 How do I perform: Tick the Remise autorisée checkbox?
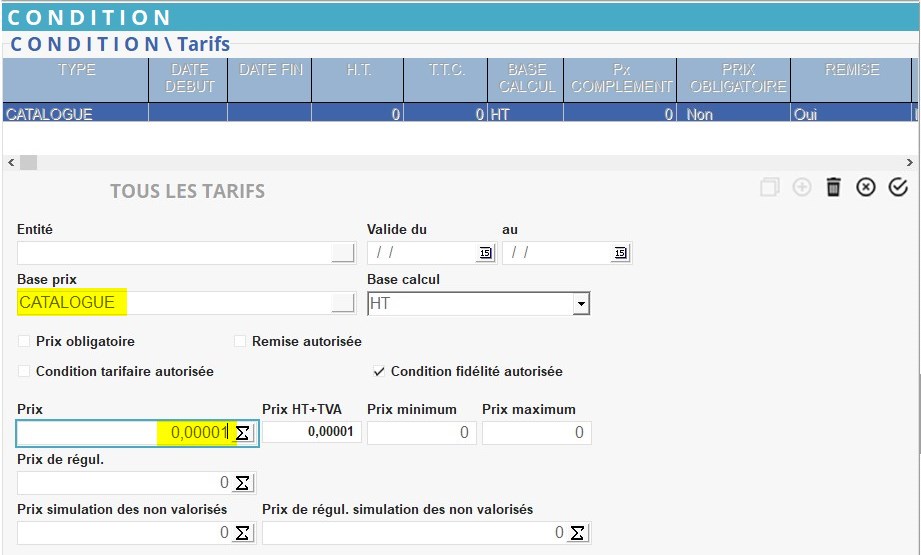pos(240,342)
